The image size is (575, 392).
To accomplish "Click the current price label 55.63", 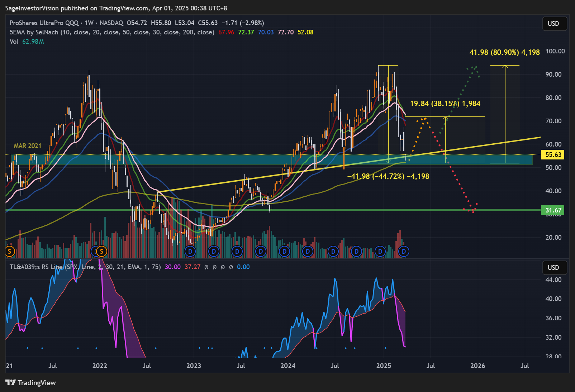I will tap(553, 155).
